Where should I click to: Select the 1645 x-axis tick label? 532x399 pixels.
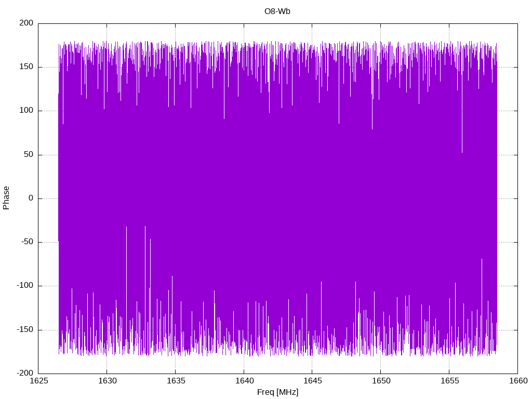(312, 381)
